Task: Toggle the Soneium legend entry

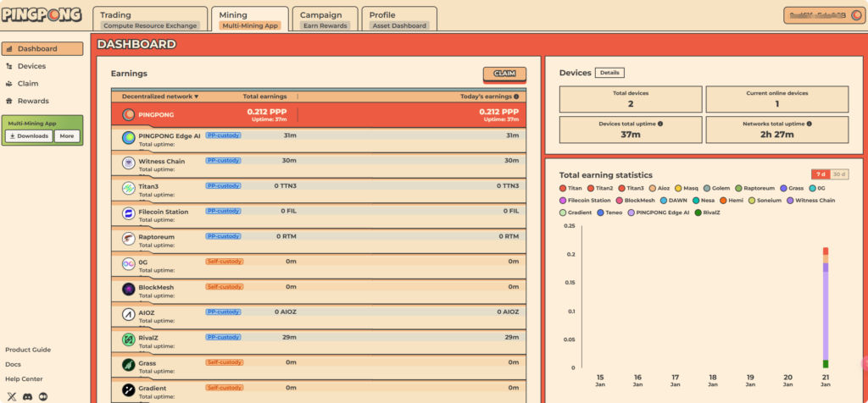Action: click(x=765, y=201)
